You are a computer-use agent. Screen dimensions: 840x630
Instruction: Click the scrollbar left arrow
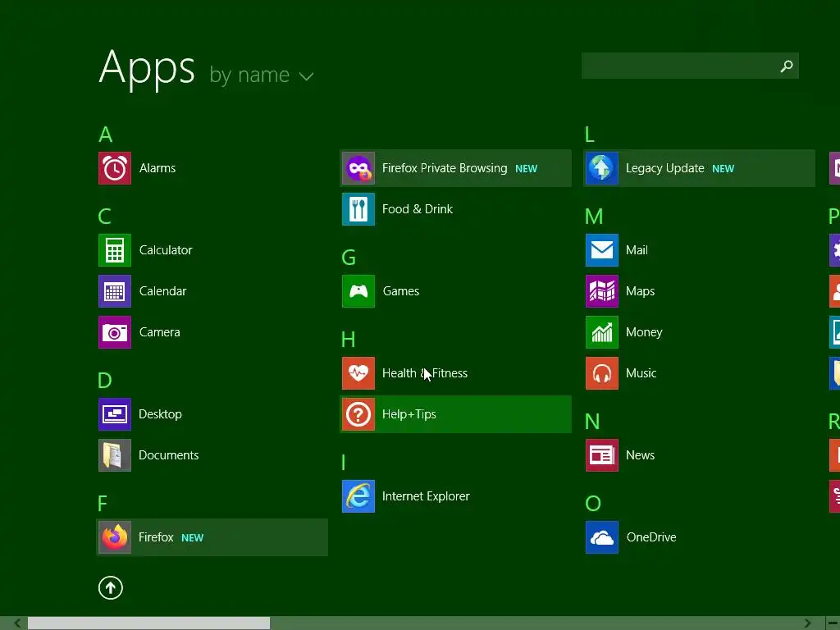17,623
